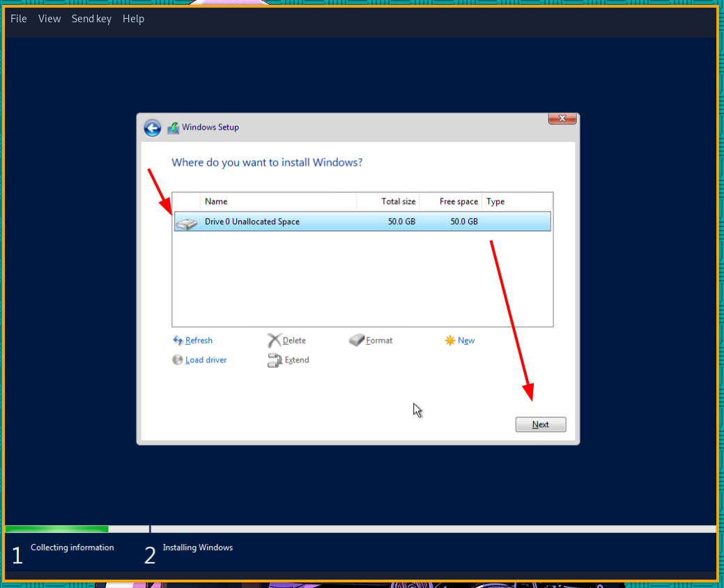
Task: Click the Format drive icon
Action: [357, 341]
